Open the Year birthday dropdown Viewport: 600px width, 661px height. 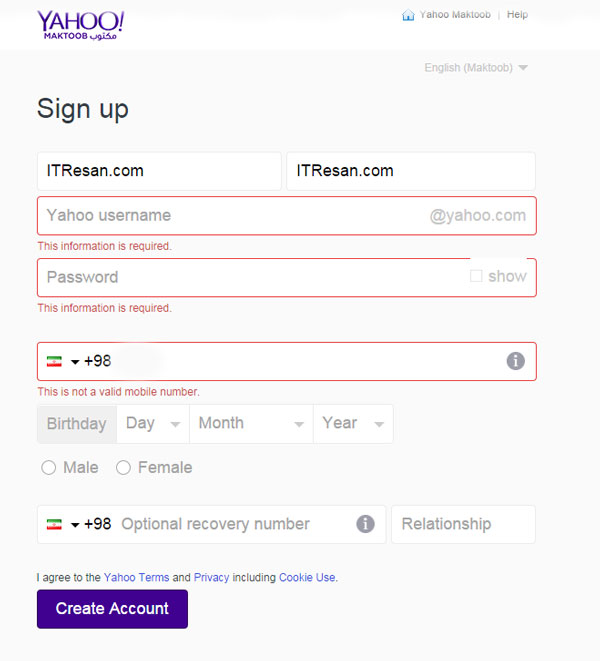coord(353,424)
